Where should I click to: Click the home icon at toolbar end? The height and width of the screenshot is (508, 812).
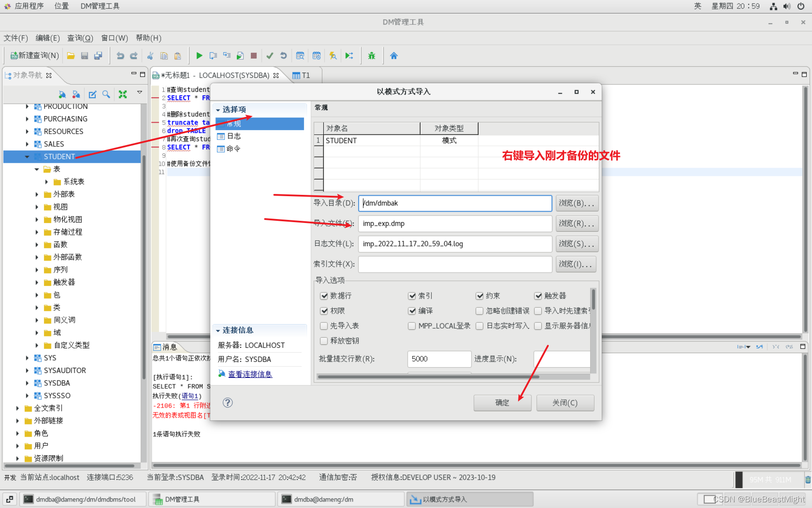tap(394, 55)
